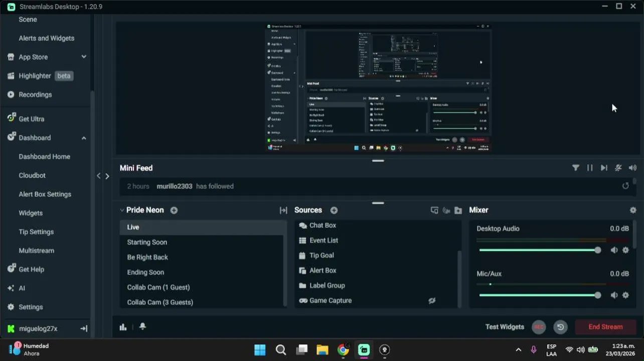
Task: Open Mixer advanced audio settings gear
Action: coord(633,210)
